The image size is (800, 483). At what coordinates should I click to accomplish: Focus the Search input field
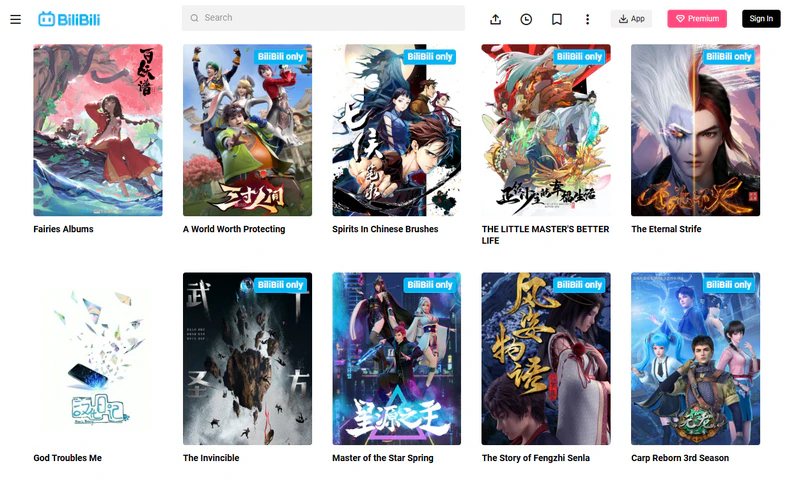pos(323,18)
